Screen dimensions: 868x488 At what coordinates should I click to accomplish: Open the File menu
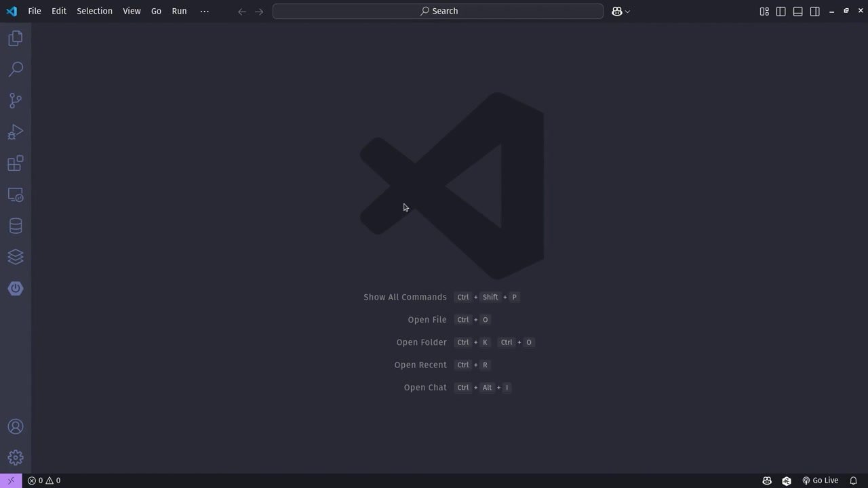tap(35, 11)
